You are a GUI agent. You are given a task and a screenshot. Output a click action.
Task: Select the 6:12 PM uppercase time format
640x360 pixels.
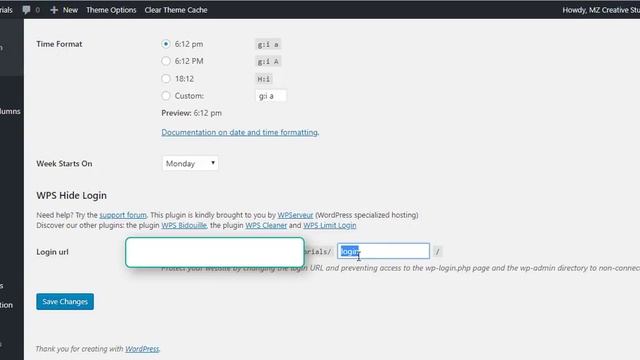(x=166, y=61)
